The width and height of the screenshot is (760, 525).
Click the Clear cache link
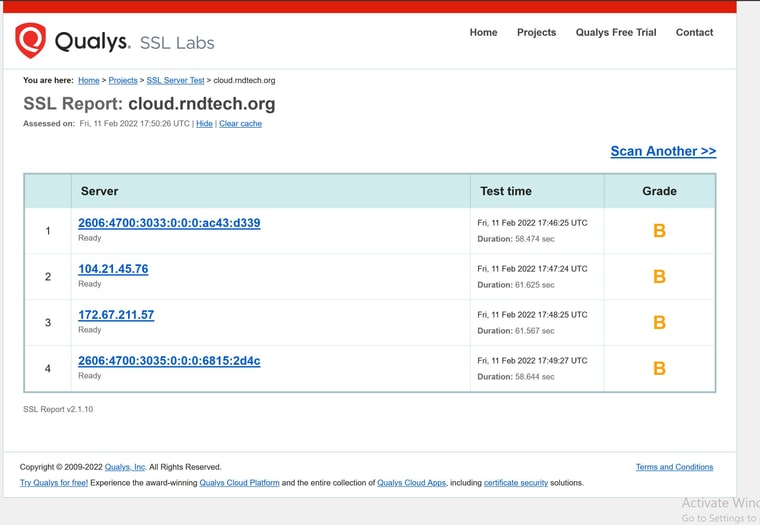[240, 124]
